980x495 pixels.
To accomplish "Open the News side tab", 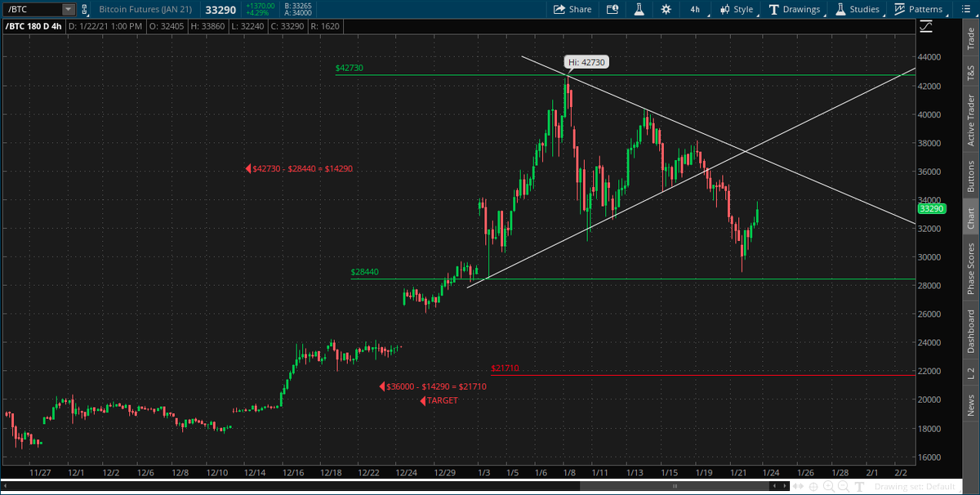I will point(970,404).
